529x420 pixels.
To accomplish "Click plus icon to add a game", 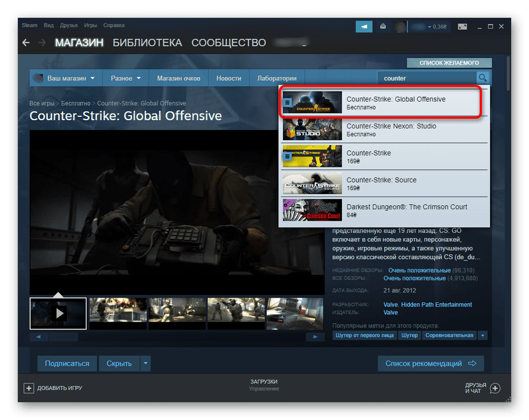I will [28, 388].
